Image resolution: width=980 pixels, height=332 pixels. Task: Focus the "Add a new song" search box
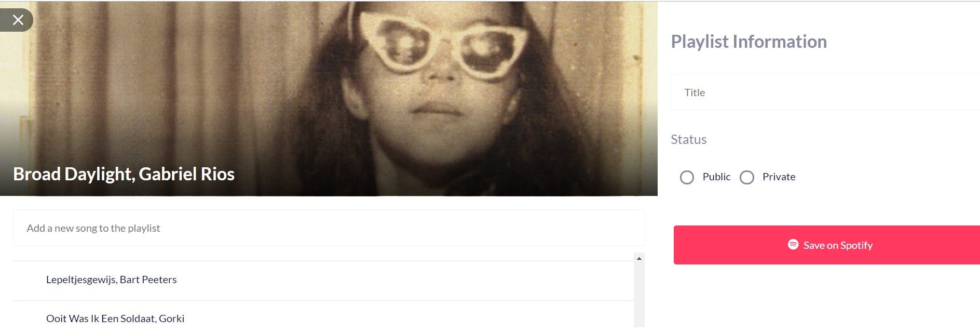pos(329,228)
